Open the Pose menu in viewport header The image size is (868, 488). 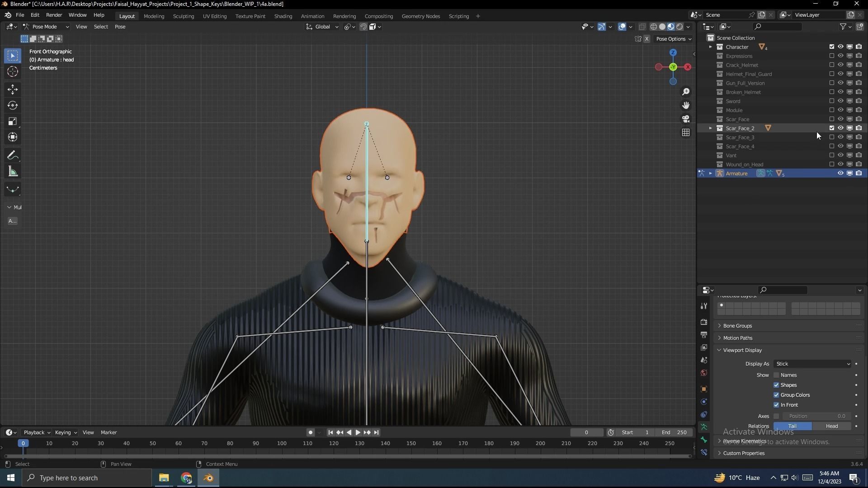tap(120, 27)
